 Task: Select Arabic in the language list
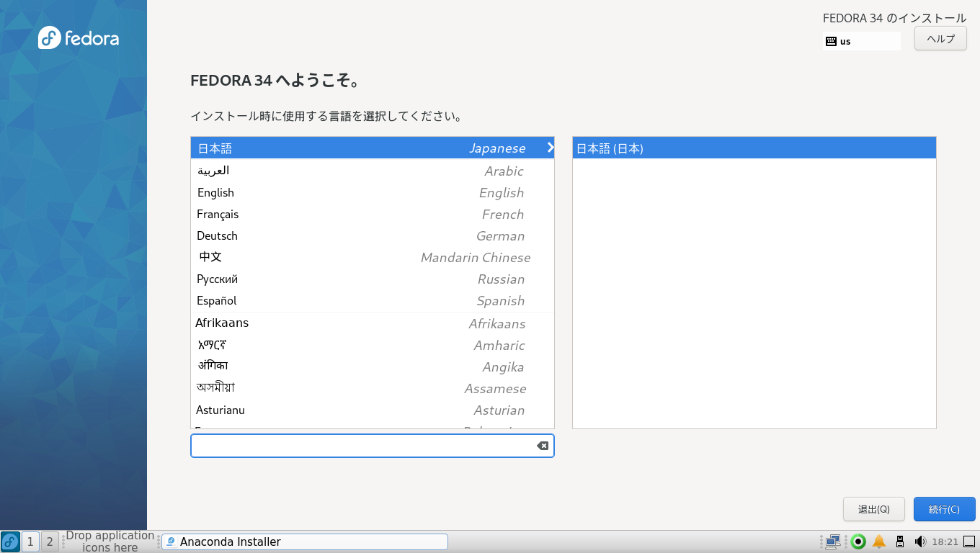(x=372, y=171)
